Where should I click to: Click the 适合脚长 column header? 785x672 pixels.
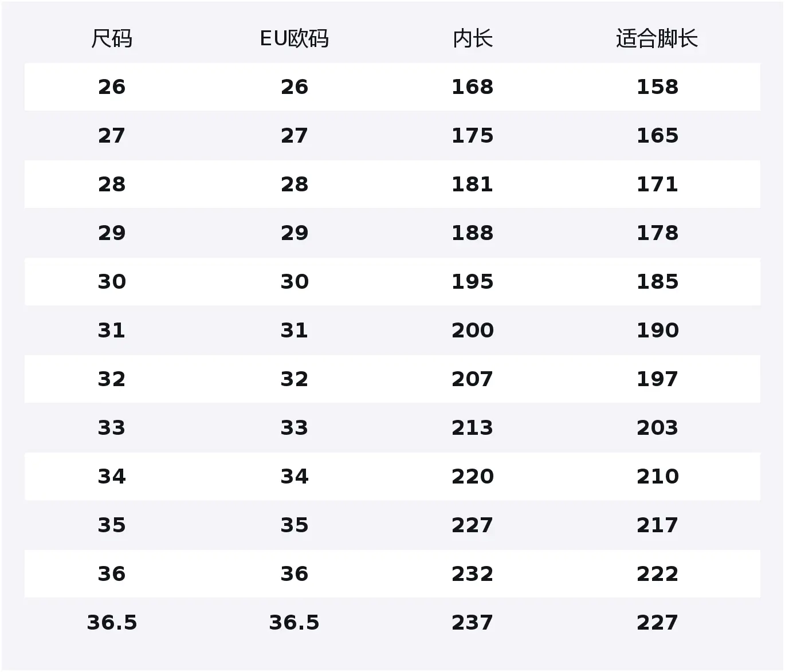(657, 39)
